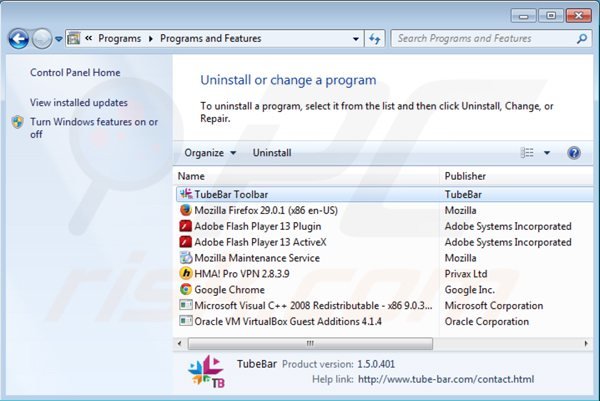
Task: Sort list by the Publisher column header
Action: 517,176
